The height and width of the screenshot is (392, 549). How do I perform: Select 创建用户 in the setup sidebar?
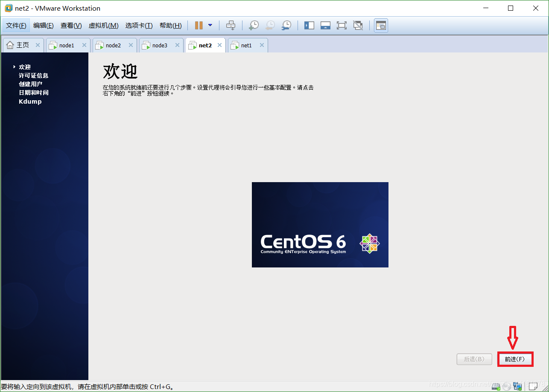point(31,84)
